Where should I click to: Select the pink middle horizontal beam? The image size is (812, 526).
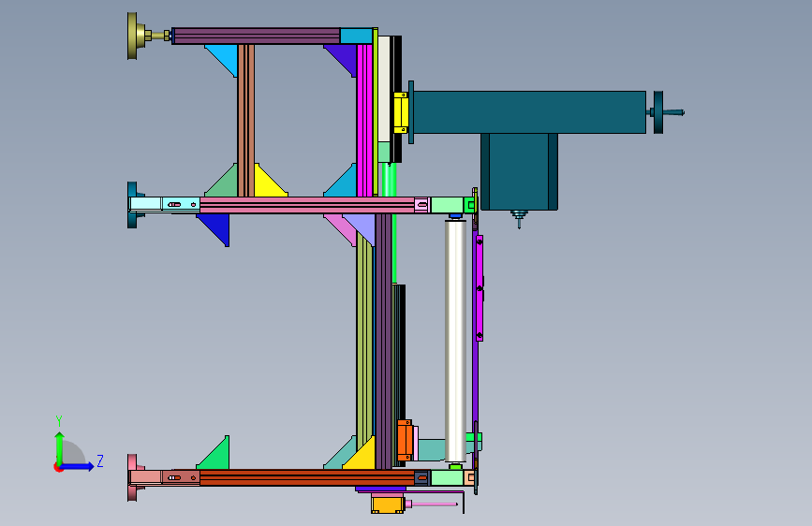click(x=306, y=205)
